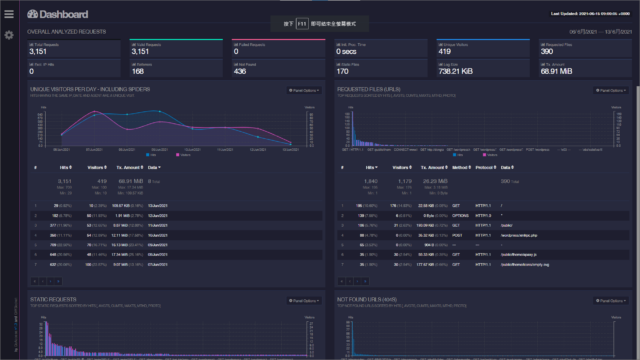Click the Dashboard gauge icon
The image size is (640, 360).
pos(33,14)
